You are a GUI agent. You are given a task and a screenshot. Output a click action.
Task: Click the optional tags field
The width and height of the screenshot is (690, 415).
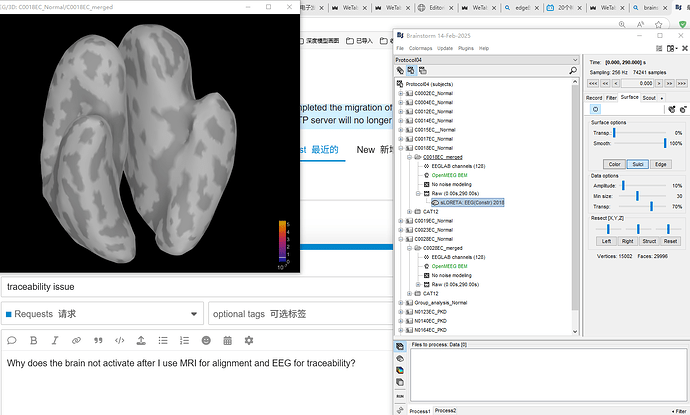point(301,314)
